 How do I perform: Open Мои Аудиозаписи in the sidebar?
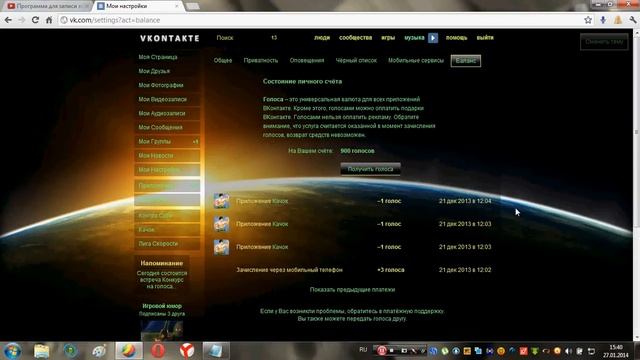pos(167,113)
